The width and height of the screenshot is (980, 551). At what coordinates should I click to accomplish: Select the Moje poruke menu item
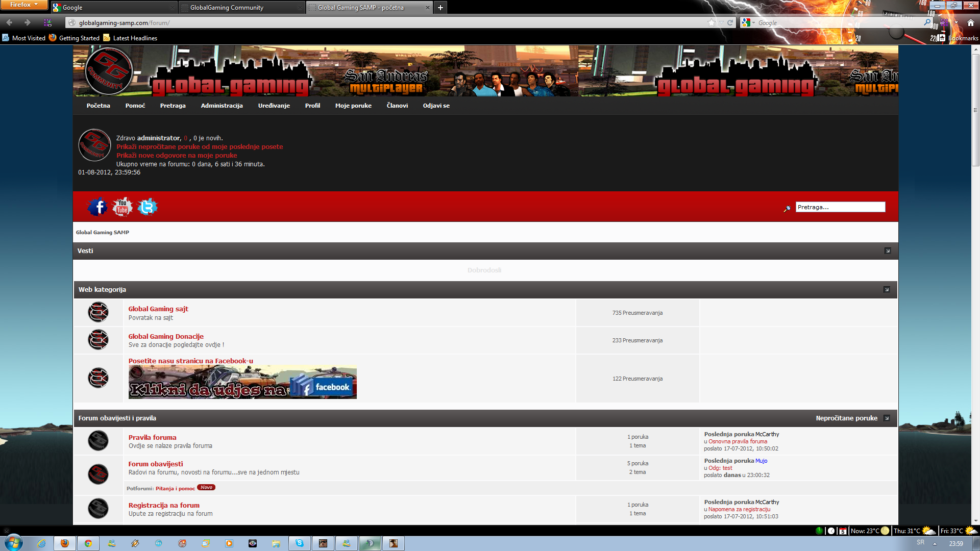353,106
